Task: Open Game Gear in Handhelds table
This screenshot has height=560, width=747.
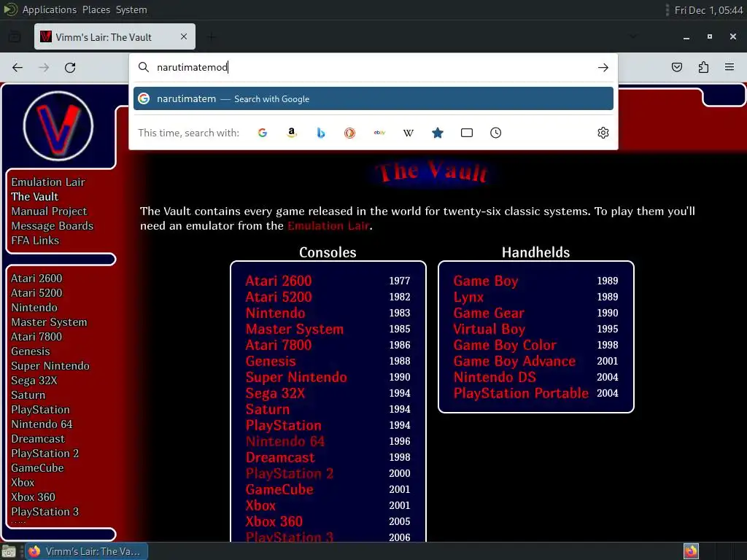Action: (489, 313)
